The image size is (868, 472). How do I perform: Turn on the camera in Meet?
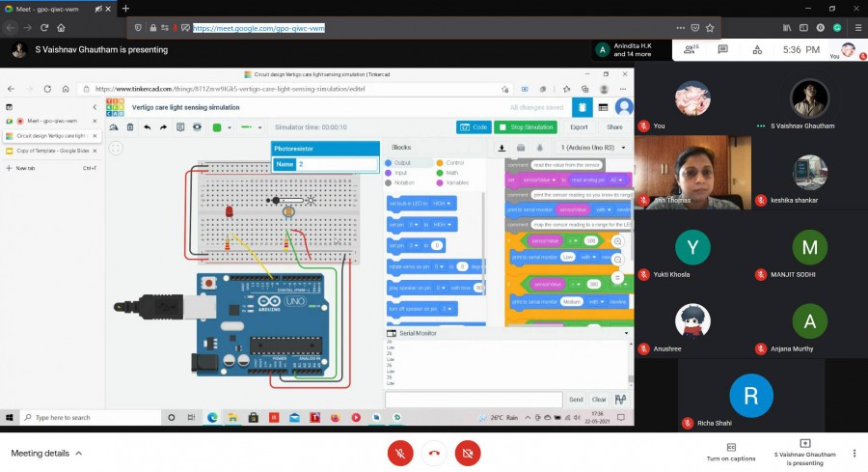point(468,453)
